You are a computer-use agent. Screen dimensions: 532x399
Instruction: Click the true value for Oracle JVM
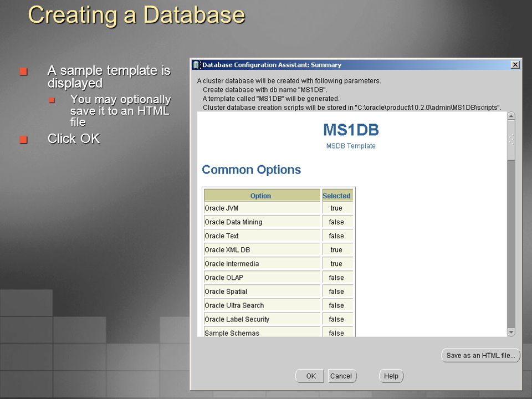pyautogui.click(x=336, y=208)
